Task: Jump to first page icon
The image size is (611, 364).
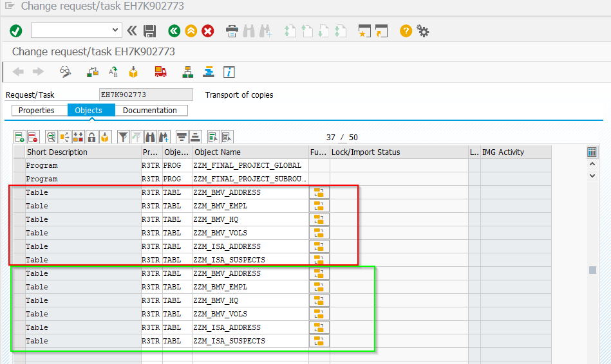Action: (290, 31)
